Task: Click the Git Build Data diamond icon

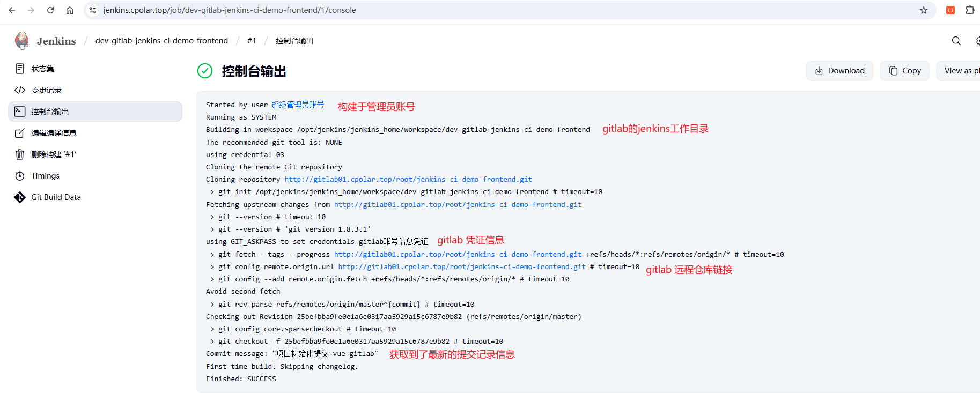Action: (20, 197)
